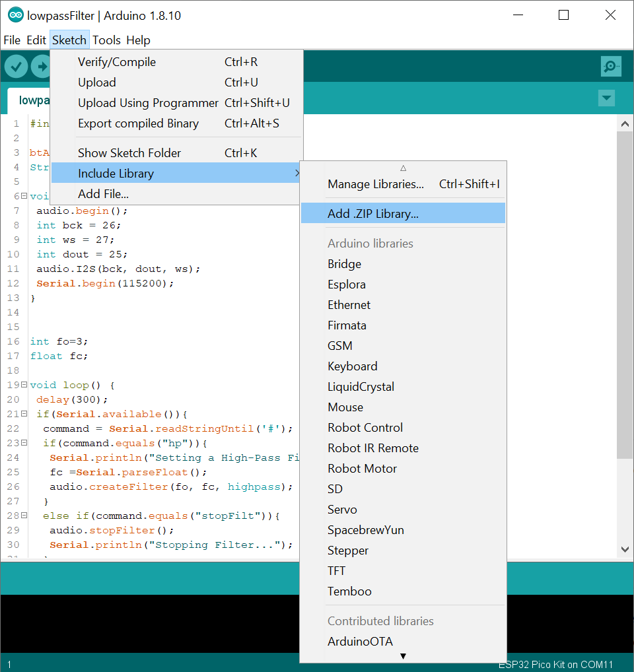634x672 pixels.
Task: Click the Arduino logo in title bar
Action: pos(16,15)
